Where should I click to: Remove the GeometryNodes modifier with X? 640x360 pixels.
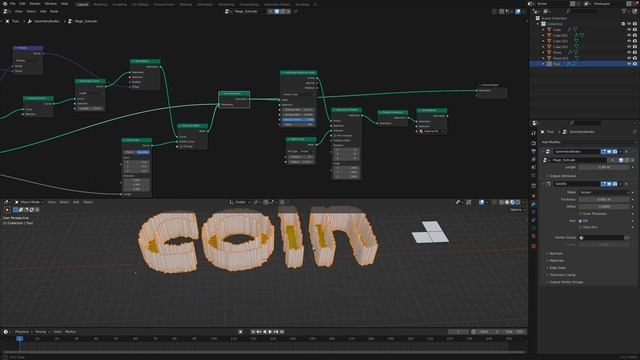point(627,151)
